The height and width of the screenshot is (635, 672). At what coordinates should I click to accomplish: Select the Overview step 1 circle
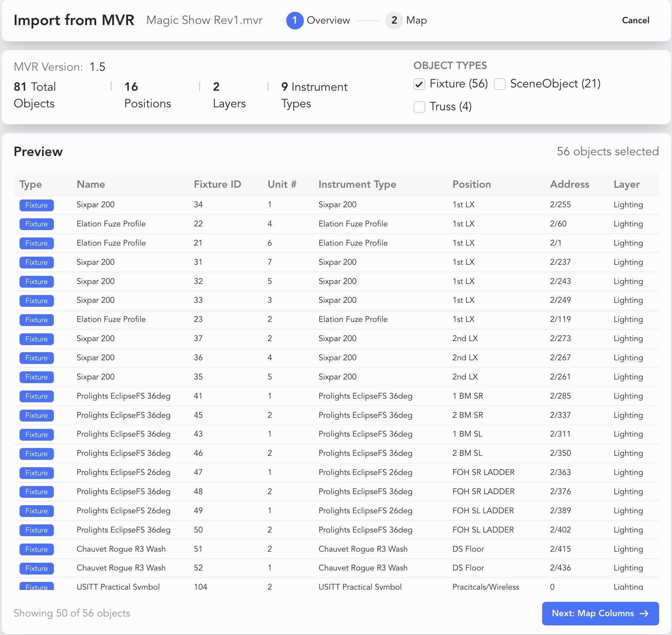click(294, 20)
